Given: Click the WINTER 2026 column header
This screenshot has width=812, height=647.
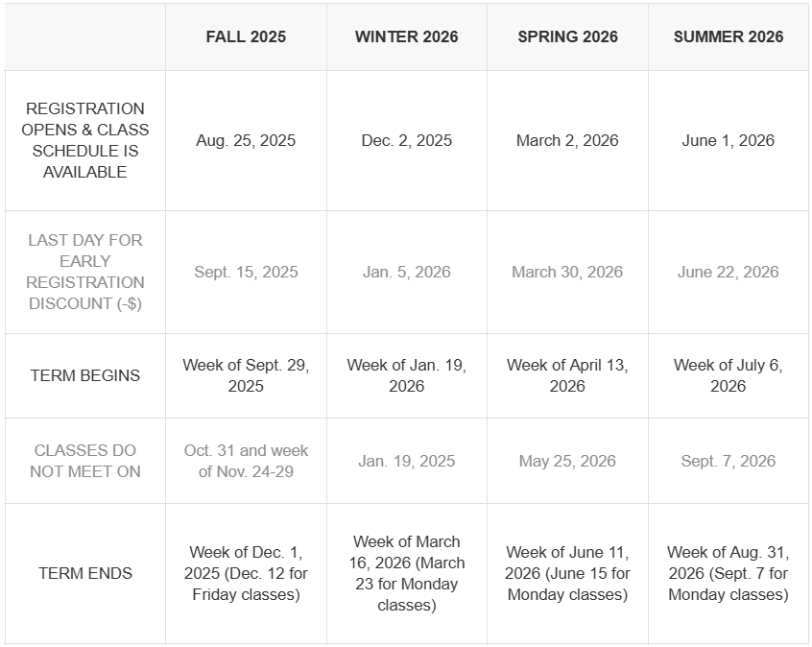Looking at the screenshot, I should (x=406, y=36).
